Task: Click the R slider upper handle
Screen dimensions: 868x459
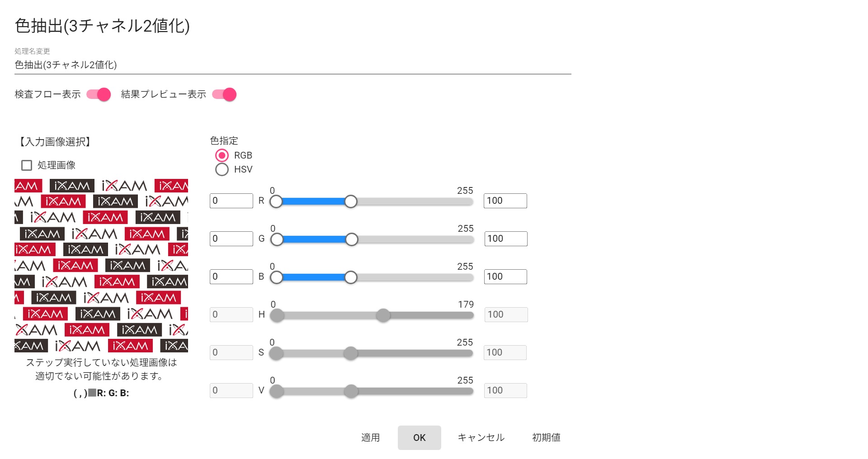Action: pos(351,201)
